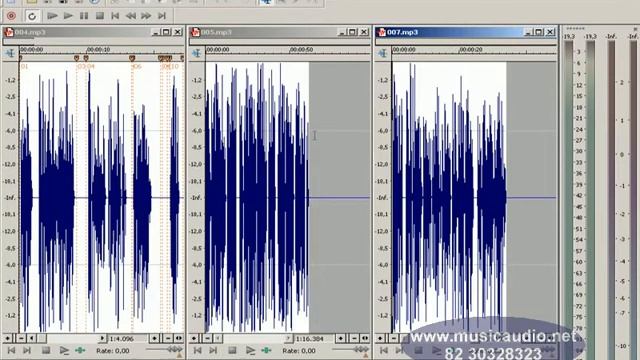Screen dimensions: 640x360
Task: Click scrub rate slider in 004.mp3 playbar
Action: coord(164,350)
